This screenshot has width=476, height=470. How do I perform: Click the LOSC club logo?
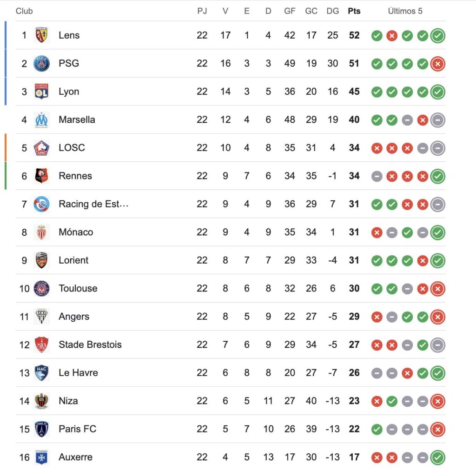tap(41, 148)
